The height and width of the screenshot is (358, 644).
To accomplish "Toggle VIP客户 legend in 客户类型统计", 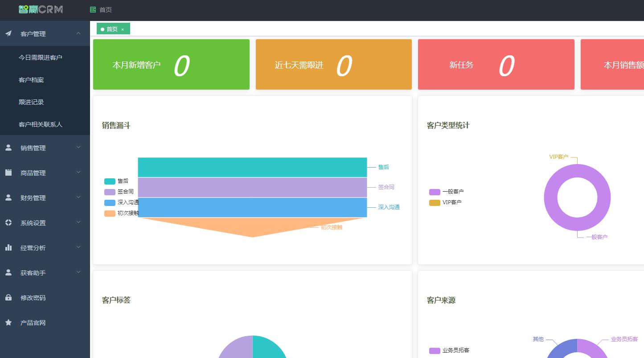I will pos(446,202).
